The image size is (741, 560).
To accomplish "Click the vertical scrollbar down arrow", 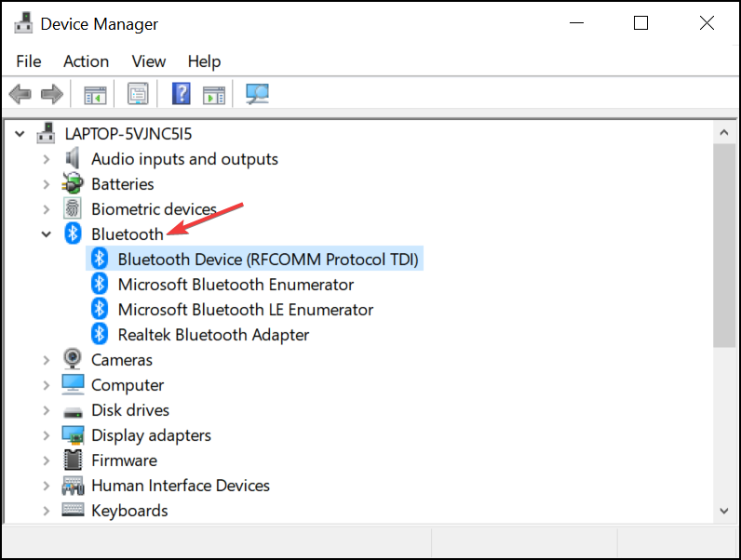I will 724,511.
